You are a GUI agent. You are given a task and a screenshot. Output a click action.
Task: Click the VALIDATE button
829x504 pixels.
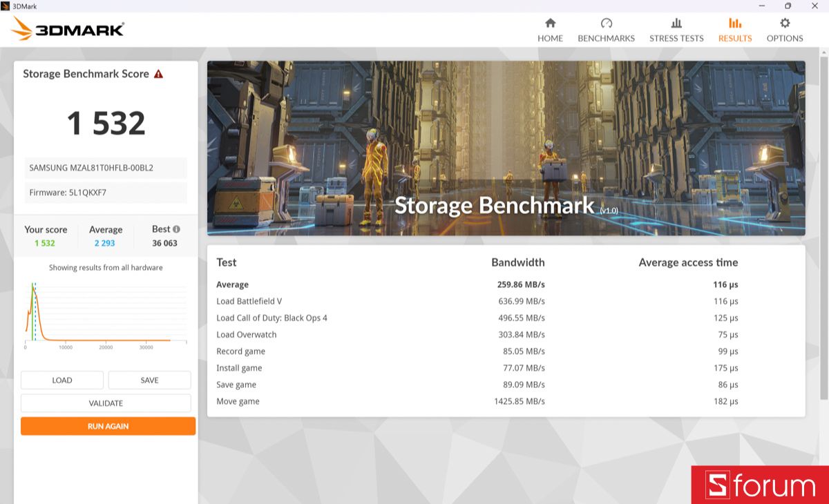tap(106, 403)
